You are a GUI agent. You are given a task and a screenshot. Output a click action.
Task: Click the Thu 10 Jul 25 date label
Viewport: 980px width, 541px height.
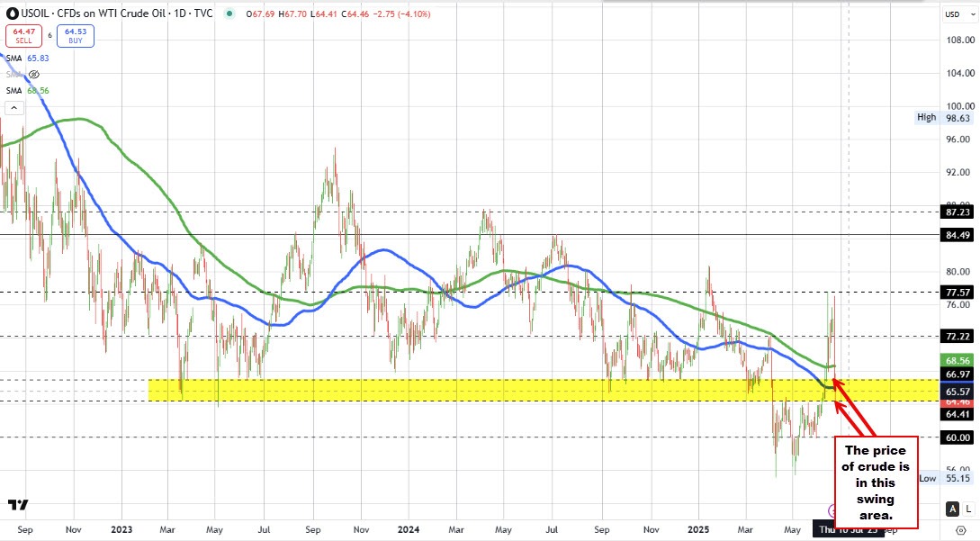tap(850, 529)
